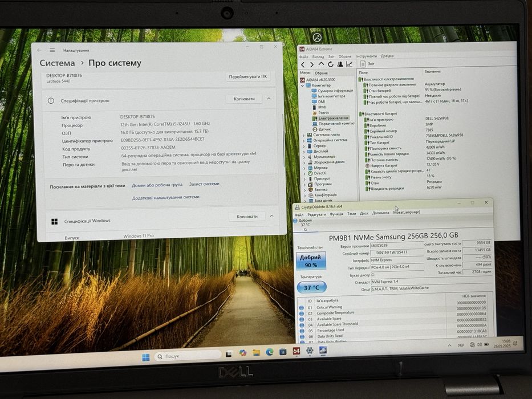Open AIDA64 user/favorites person icon

tap(340, 64)
